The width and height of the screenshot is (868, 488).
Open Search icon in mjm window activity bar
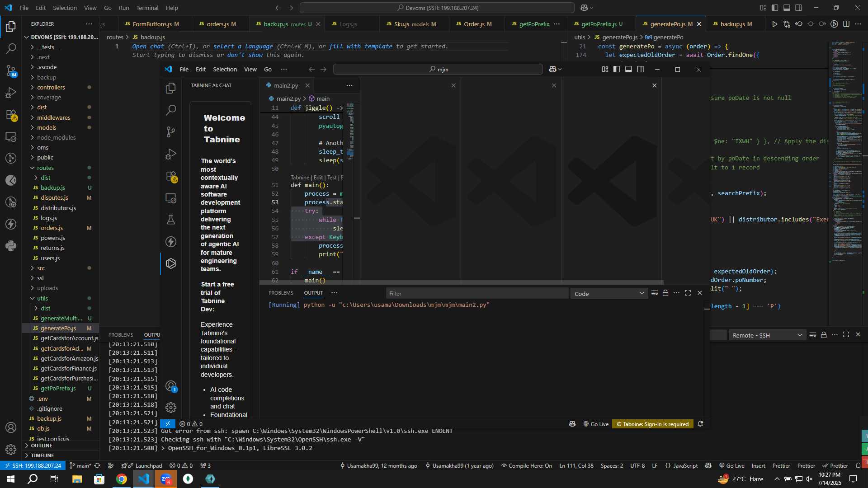(x=171, y=110)
